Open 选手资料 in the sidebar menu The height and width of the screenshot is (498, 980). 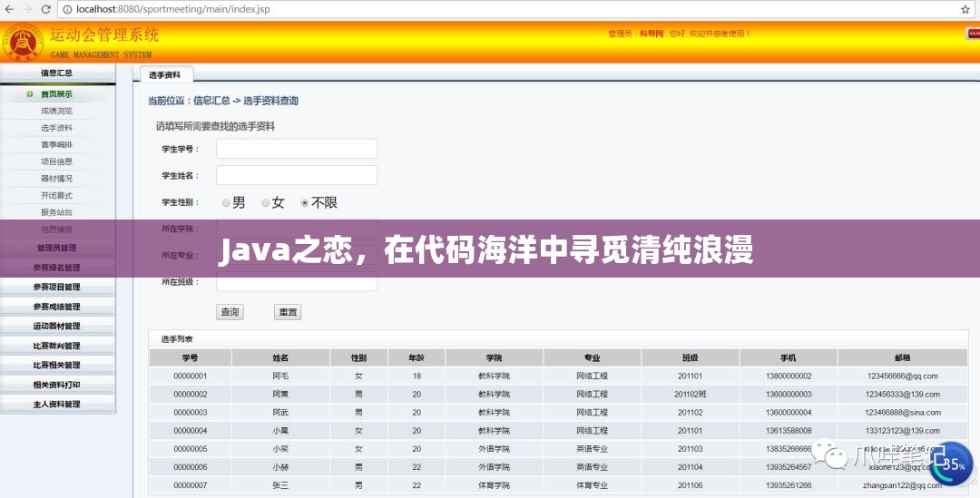point(57,128)
